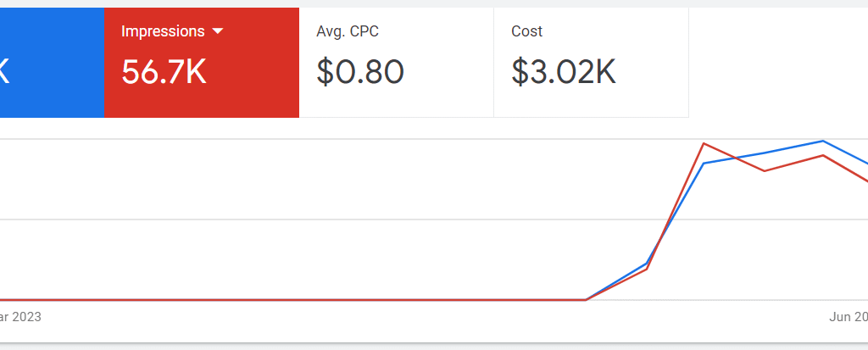This screenshot has height=350, width=868.
Task: Click the Cost label text
Action: click(526, 31)
